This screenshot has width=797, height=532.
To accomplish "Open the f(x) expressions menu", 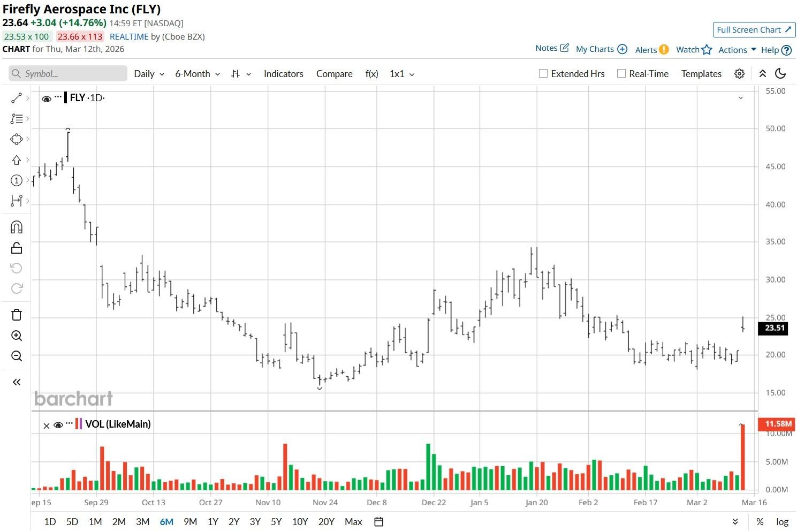I will coord(372,74).
